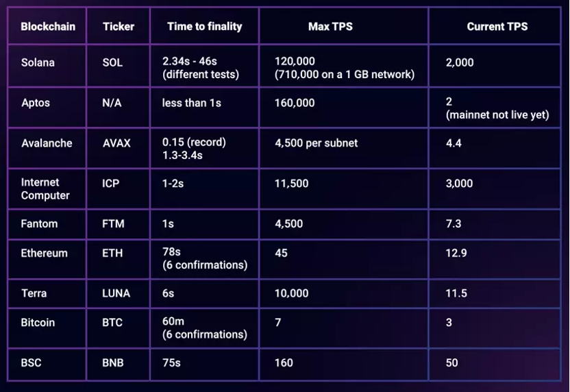The width and height of the screenshot is (570, 392).
Task: Click the 4,500 per subnet cell
Action: tap(343, 148)
